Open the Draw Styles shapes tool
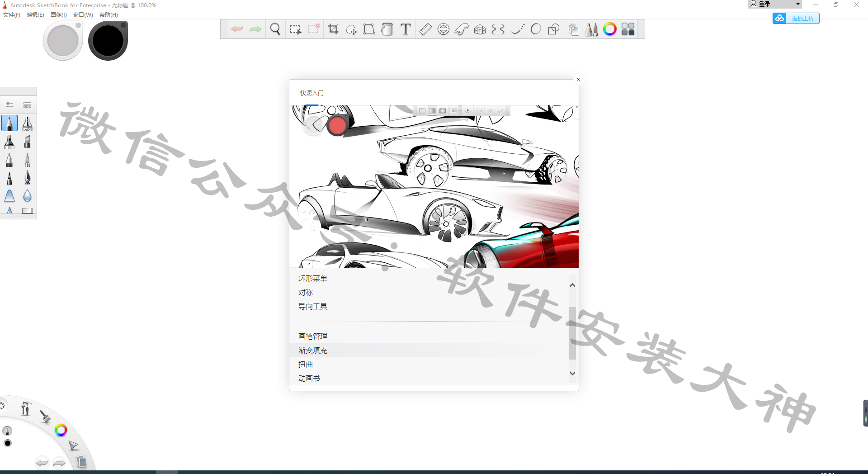868x474 pixels. (x=554, y=29)
